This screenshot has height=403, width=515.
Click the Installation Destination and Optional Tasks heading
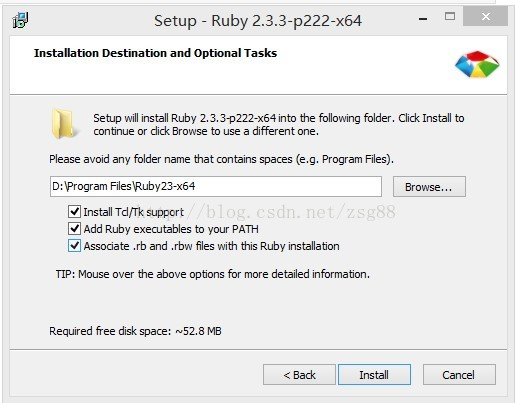point(155,53)
